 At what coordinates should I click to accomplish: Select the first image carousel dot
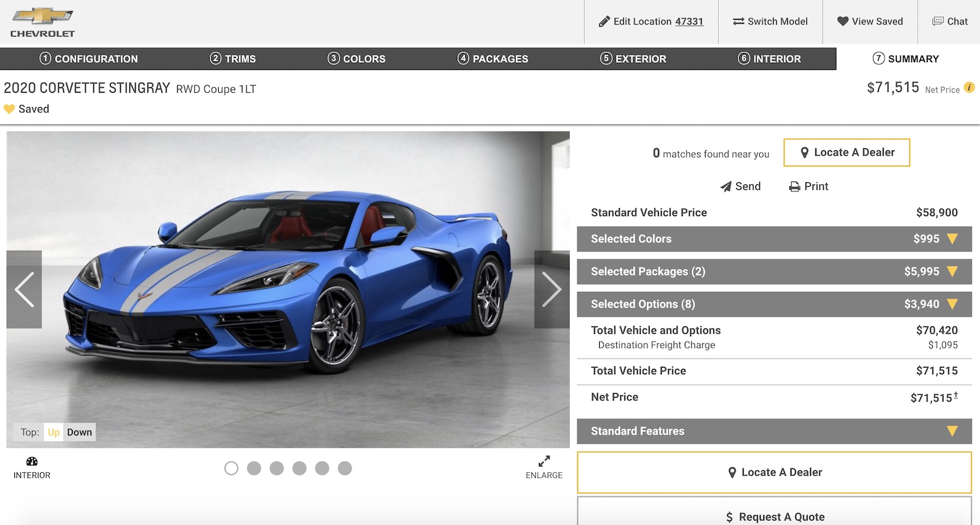tap(231, 468)
